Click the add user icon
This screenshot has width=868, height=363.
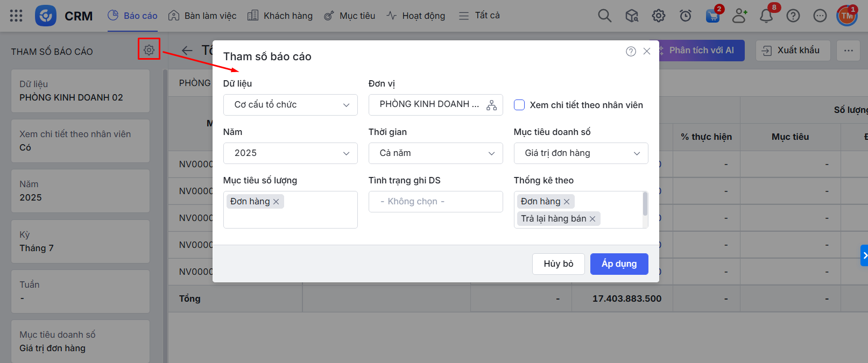[x=739, y=16]
